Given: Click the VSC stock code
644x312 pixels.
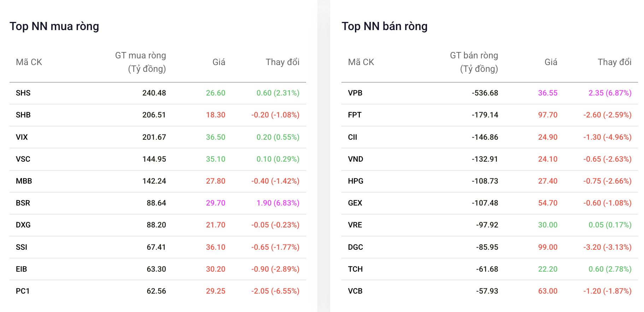Looking at the screenshot, I should [23, 159].
